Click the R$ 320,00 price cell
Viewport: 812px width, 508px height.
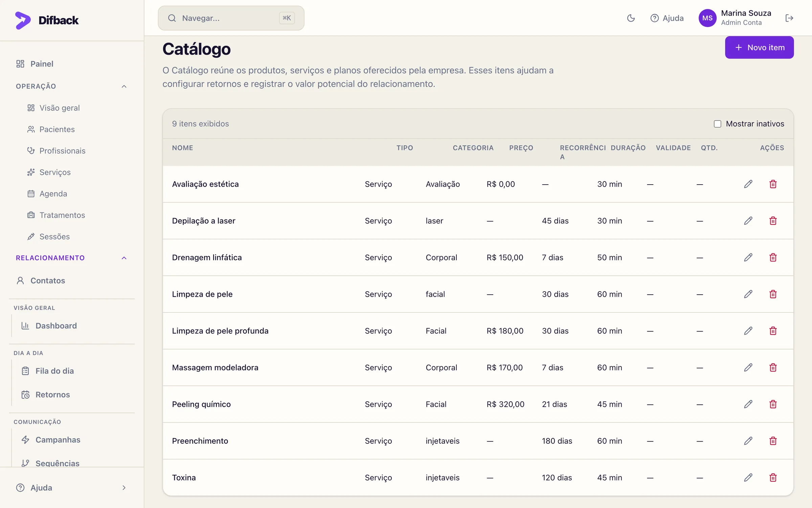click(505, 404)
